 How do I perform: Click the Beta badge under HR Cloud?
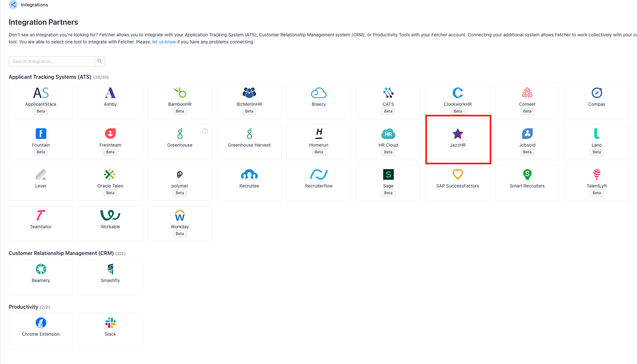coord(388,152)
